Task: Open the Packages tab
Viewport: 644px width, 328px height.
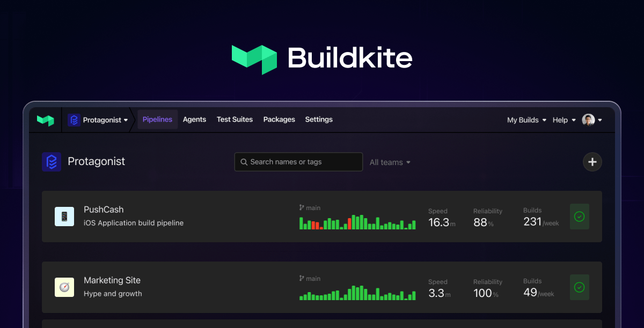Action: pos(279,120)
